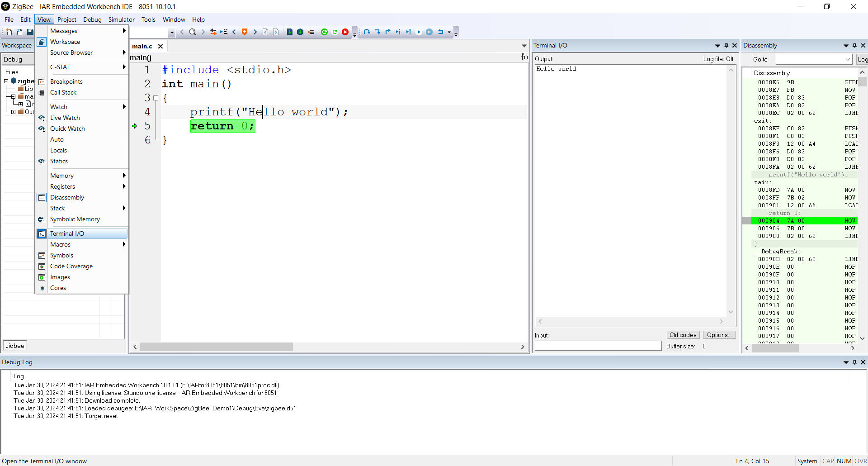The height and width of the screenshot is (466, 868).
Task: Click the Toggle Bookmark shield icon
Action: pyautogui.click(x=245, y=32)
